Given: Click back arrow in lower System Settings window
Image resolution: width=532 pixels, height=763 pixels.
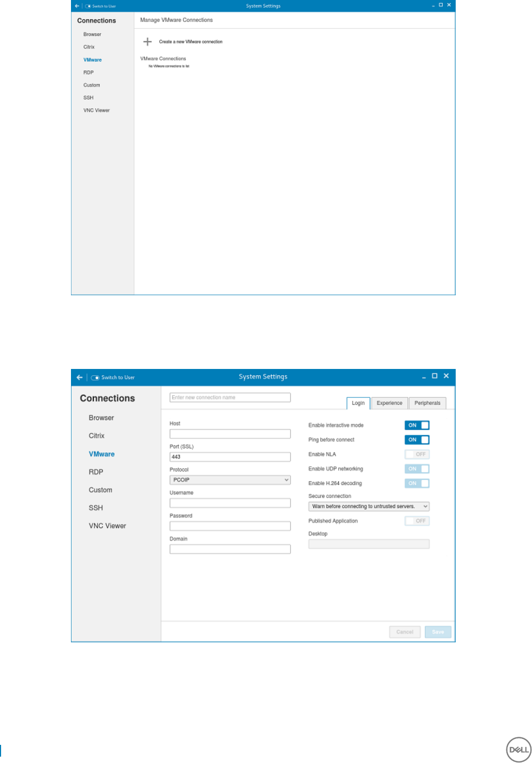Looking at the screenshot, I should click(x=80, y=377).
